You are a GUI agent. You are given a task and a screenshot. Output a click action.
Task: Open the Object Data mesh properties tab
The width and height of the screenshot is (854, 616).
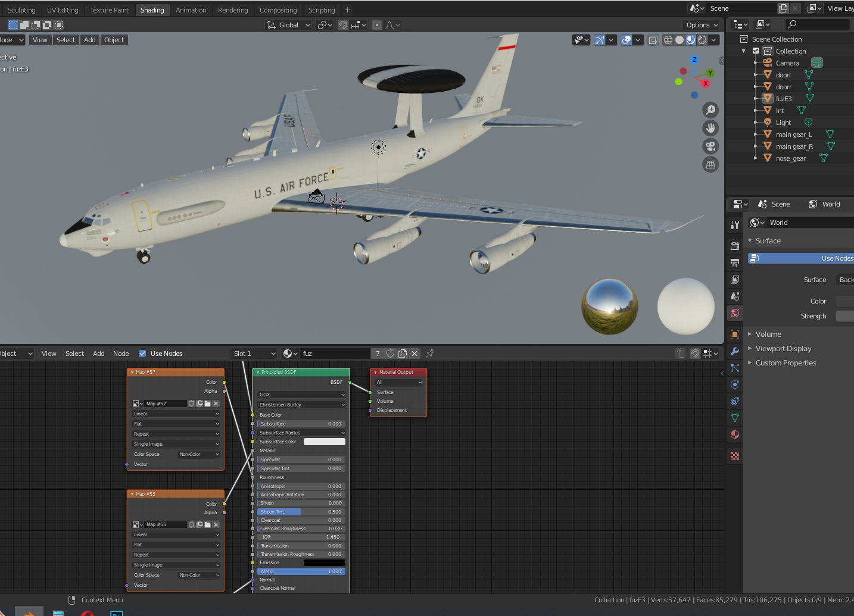click(735, 418)
